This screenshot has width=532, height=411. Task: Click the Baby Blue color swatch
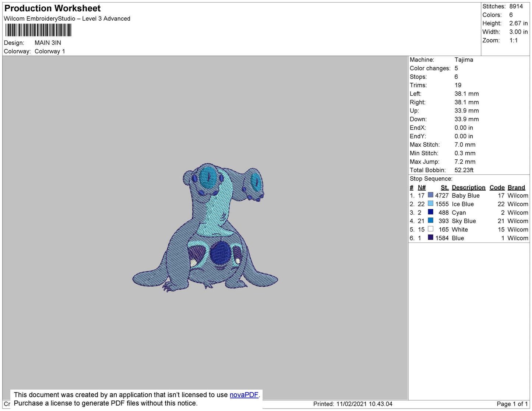click(x=430, y=195)
